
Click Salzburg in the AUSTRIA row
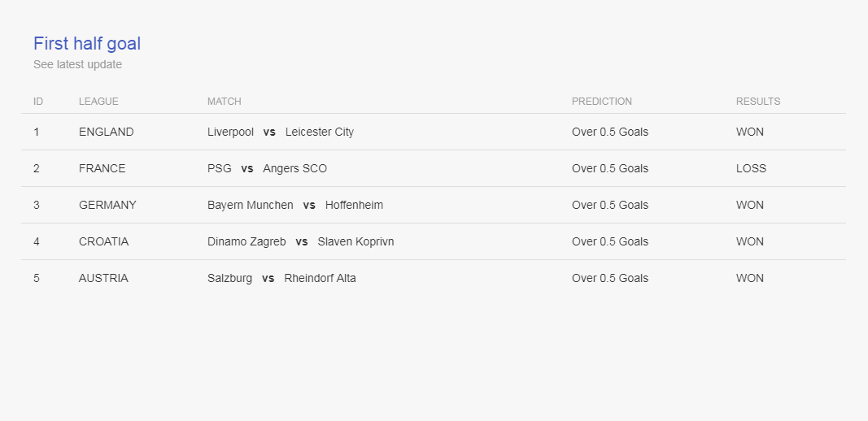[x=229, y=278]
